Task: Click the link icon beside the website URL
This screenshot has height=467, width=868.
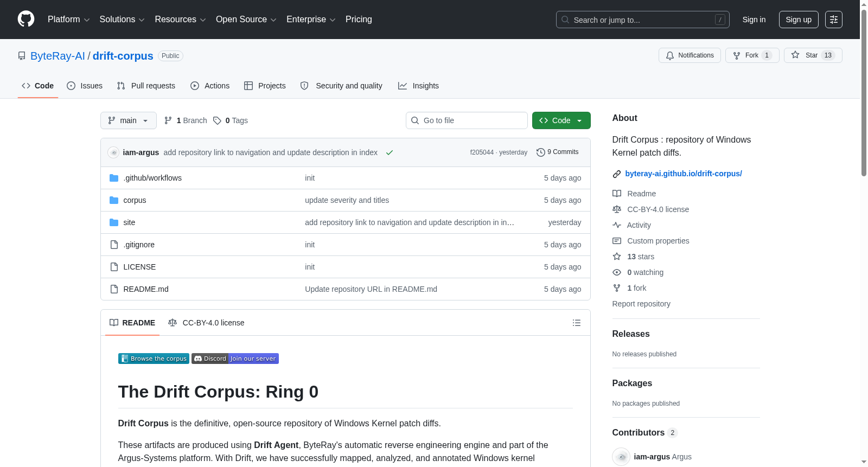Action: click(x=617, y=174)
